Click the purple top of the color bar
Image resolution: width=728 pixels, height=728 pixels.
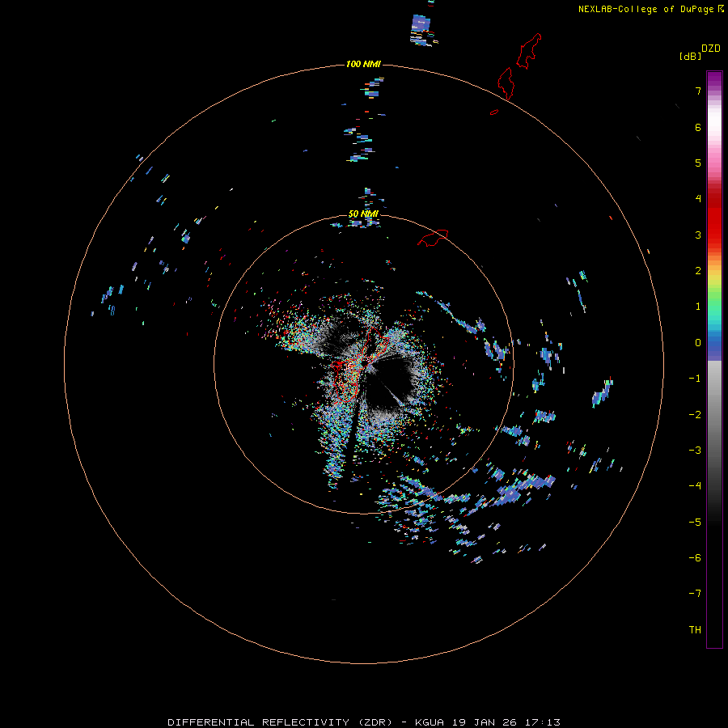pyautogui.click(x=714, y=79)
